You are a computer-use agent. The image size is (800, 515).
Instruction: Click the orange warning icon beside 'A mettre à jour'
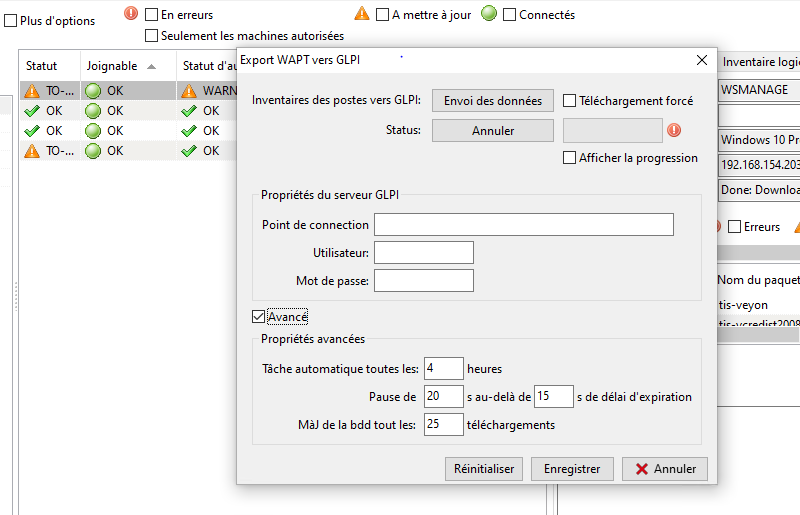(x=362, y=13)
